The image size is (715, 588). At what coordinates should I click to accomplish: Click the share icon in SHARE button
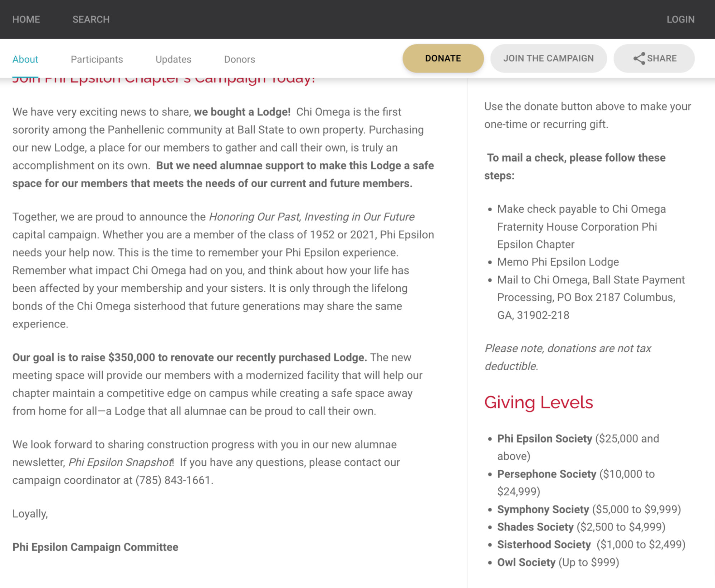(x=639, y=59)
